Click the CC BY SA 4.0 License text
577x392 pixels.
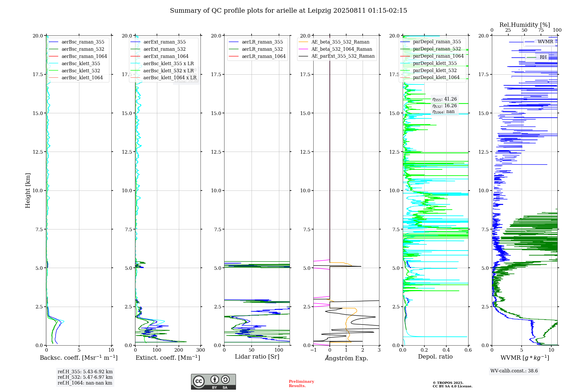pos(452,387)
